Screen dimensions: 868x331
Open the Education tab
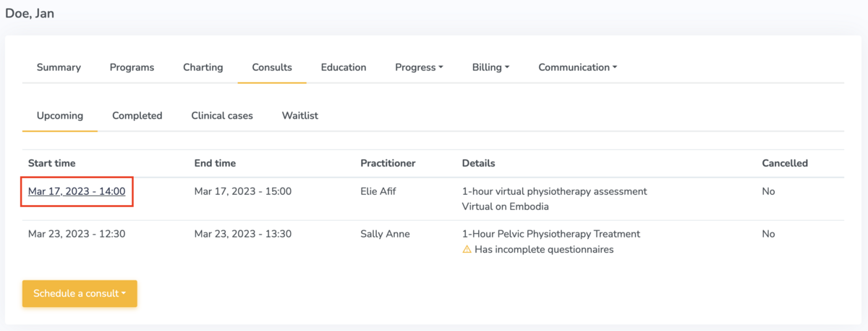344,67
